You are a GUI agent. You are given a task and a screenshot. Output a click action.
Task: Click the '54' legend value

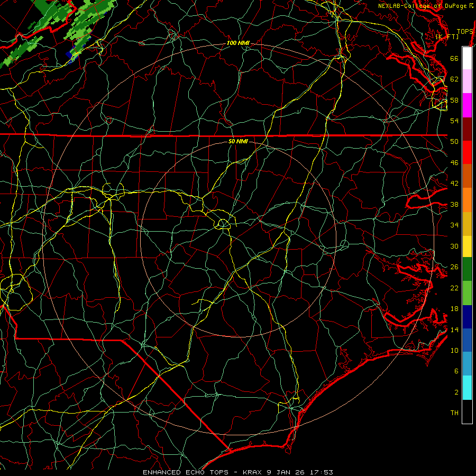tap(454, 121)
